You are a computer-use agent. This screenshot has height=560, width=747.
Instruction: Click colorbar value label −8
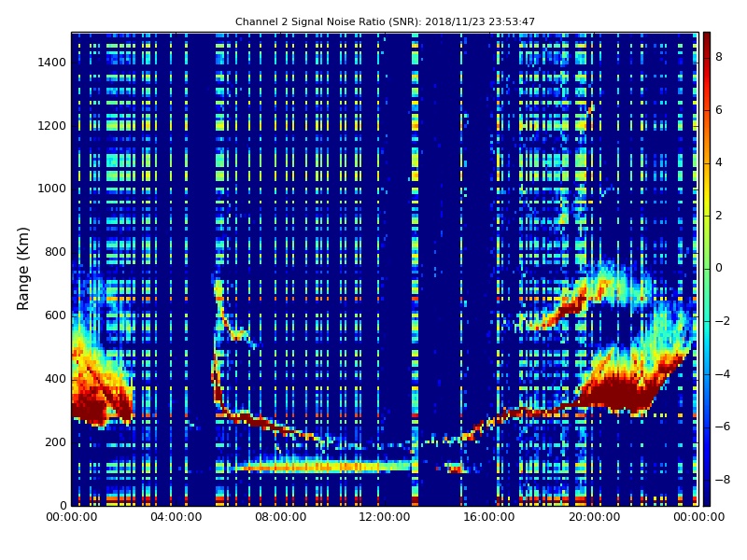723,480
